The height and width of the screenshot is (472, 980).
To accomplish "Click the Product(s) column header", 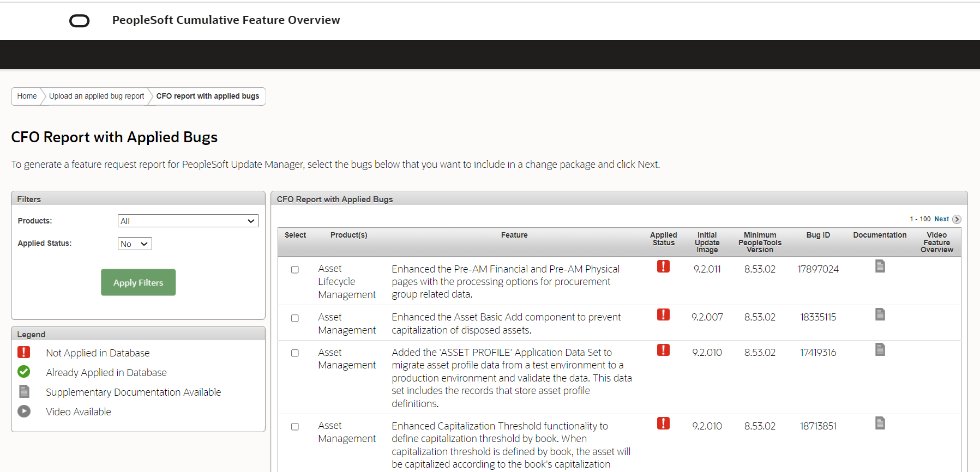I will click(349, 235).
